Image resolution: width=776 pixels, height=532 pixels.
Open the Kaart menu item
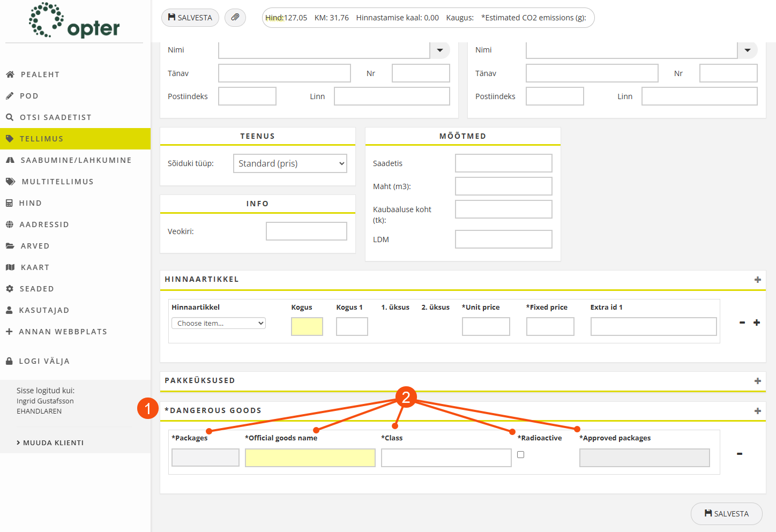[35, 267]
